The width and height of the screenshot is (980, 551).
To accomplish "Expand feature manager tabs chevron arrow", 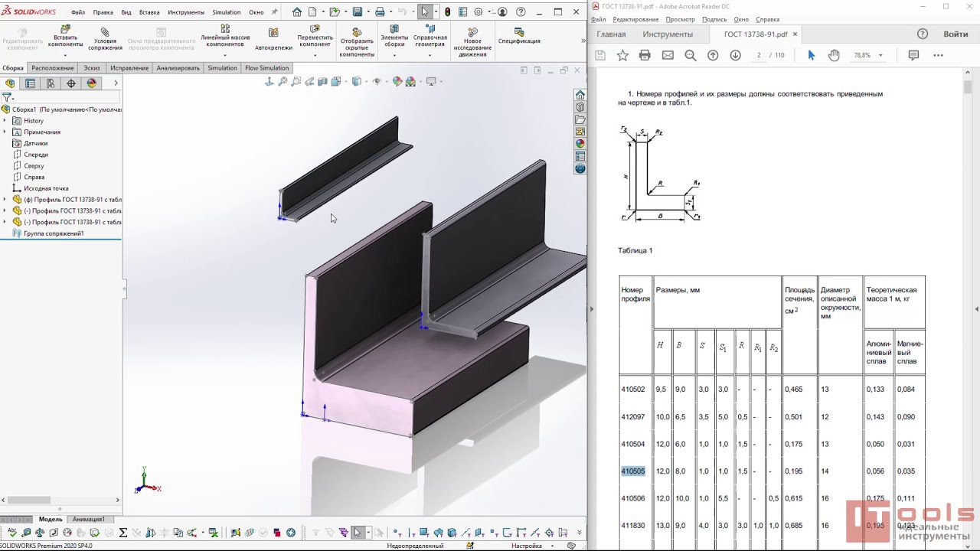I will (116, 83).
